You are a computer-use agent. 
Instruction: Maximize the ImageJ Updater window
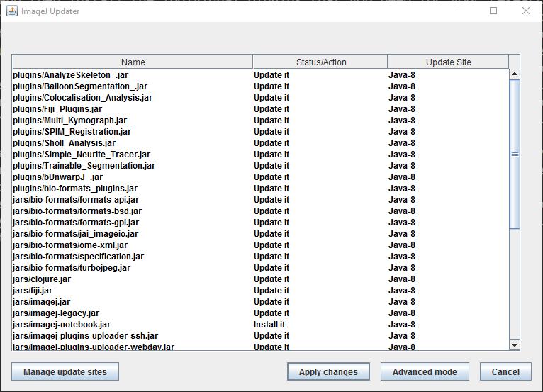point(493,11)
